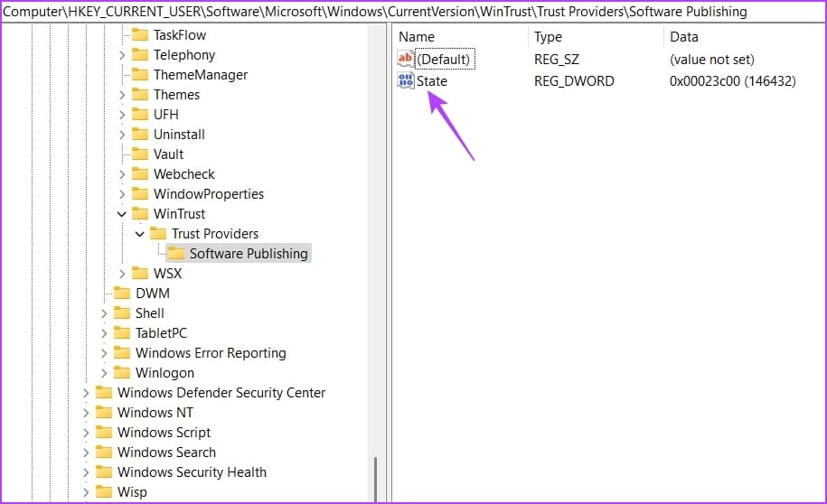Select the (Default) string value icon
Viewport: 827px width, 504px height.
(x=406, y=59)
